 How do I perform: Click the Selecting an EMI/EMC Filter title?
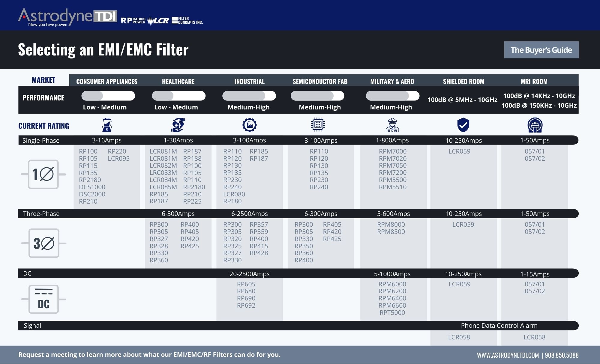tap(103, 50)
